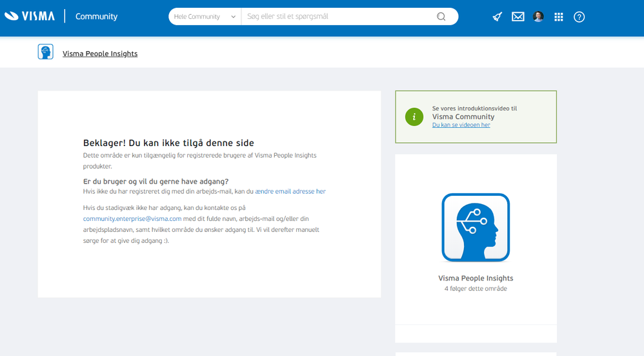Click the dropdown chevron next to Hele Community

(x=234, y=17)
